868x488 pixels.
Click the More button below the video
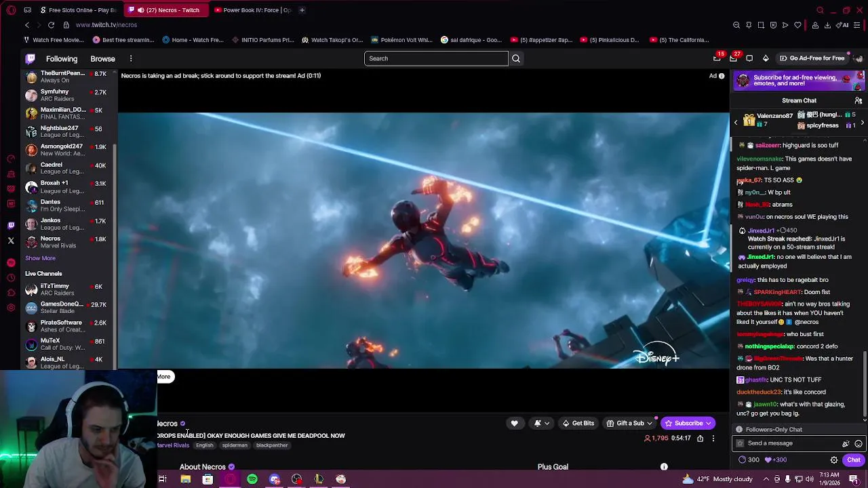pyautogui.click(x=165, y=377)
